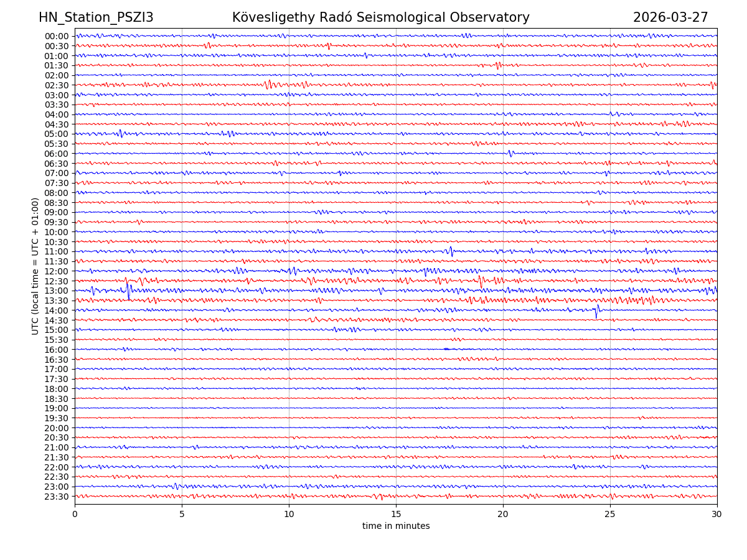The width and height of the screenshot is (747, 560).
Task: Click the 2026-03-27 date label
Action: pos(670,18)
